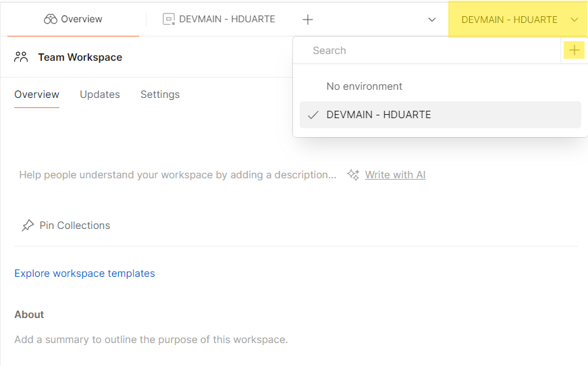Open the workspace Settings tab

160,95
